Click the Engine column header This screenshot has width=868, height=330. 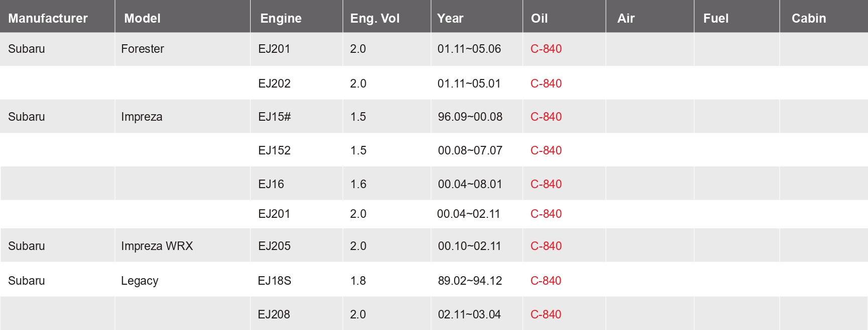click(x=281, y=19)
